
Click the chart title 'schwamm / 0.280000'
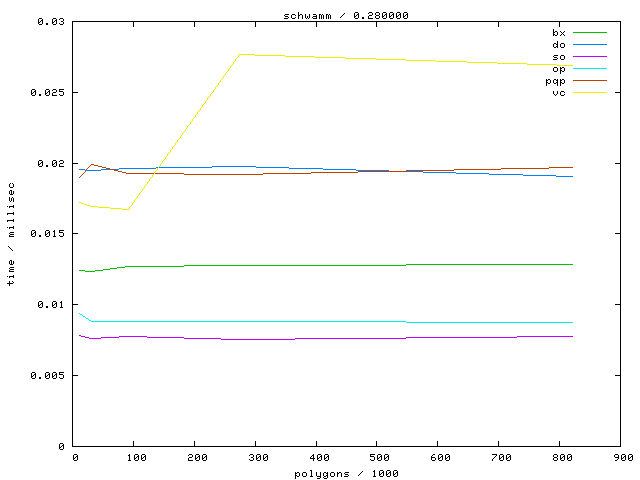pos(348,15)
